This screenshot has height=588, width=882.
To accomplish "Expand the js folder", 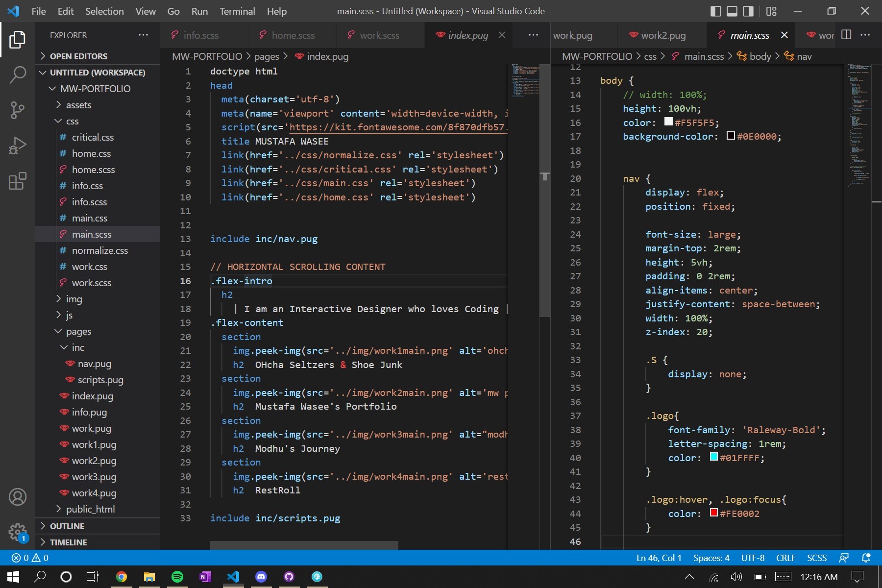I will (98, 315).
